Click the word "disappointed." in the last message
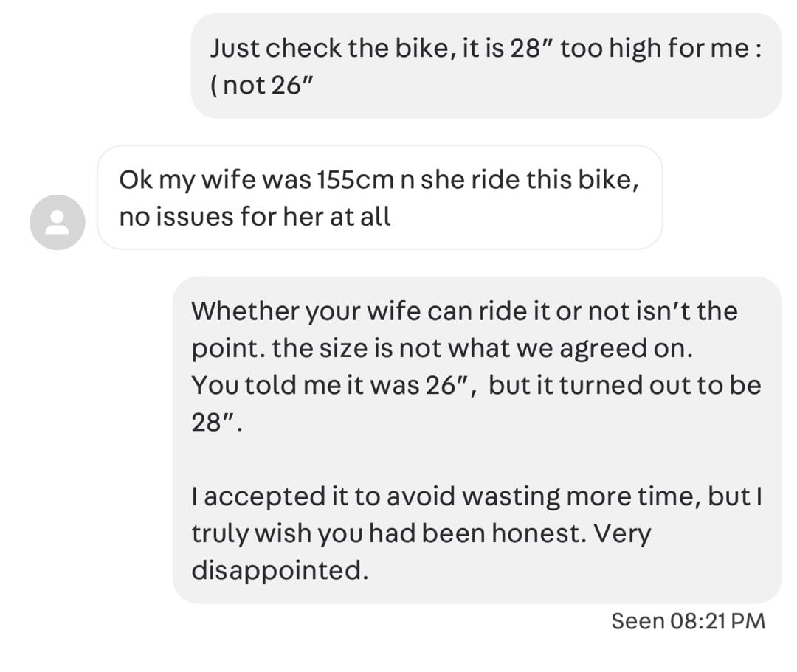The image size is (797, 672). [280, 570]
